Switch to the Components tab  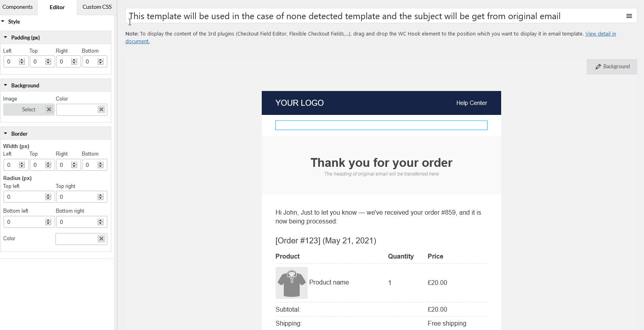coord(18,7)
